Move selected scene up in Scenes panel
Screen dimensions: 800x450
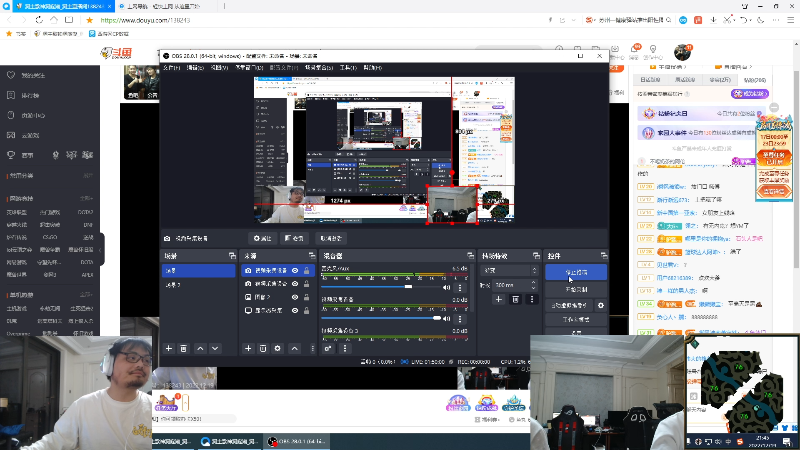tap(200, 348)
